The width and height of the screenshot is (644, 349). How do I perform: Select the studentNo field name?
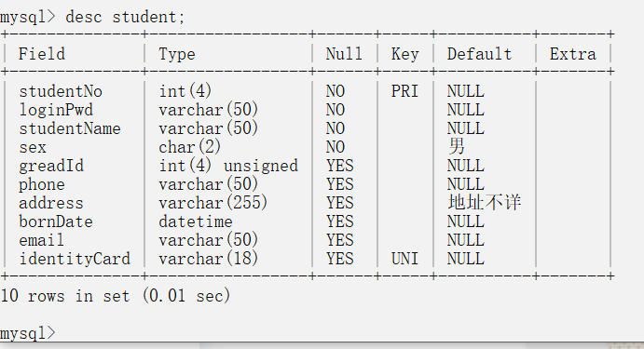[61, 91]
